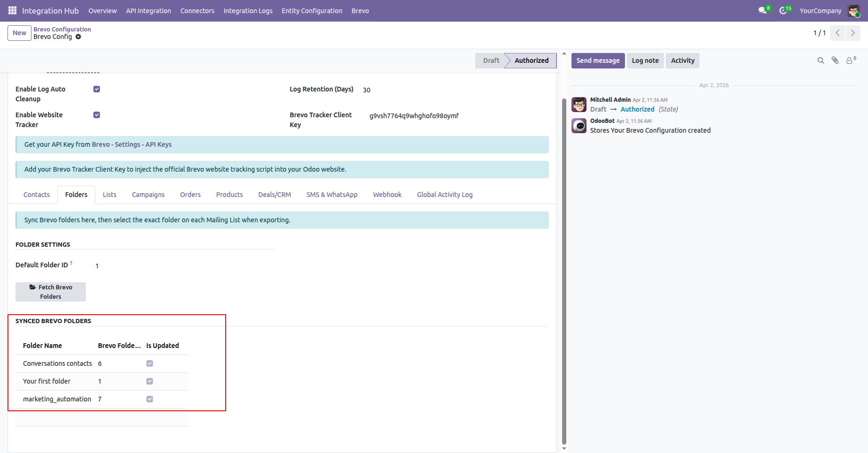Click Fetch Brevo Folders button

pyautogui.click(x=51, y=292)
